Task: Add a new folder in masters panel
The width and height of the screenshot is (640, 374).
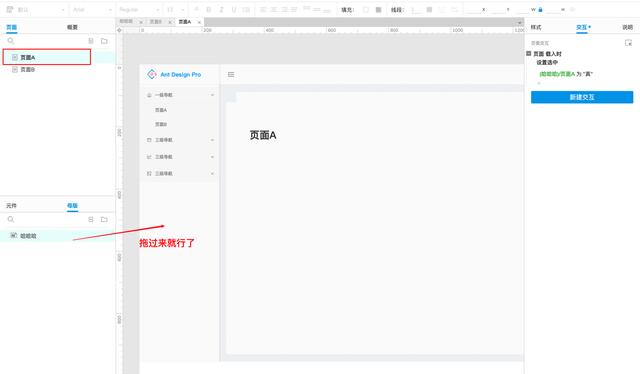Action: click(104, 219)
